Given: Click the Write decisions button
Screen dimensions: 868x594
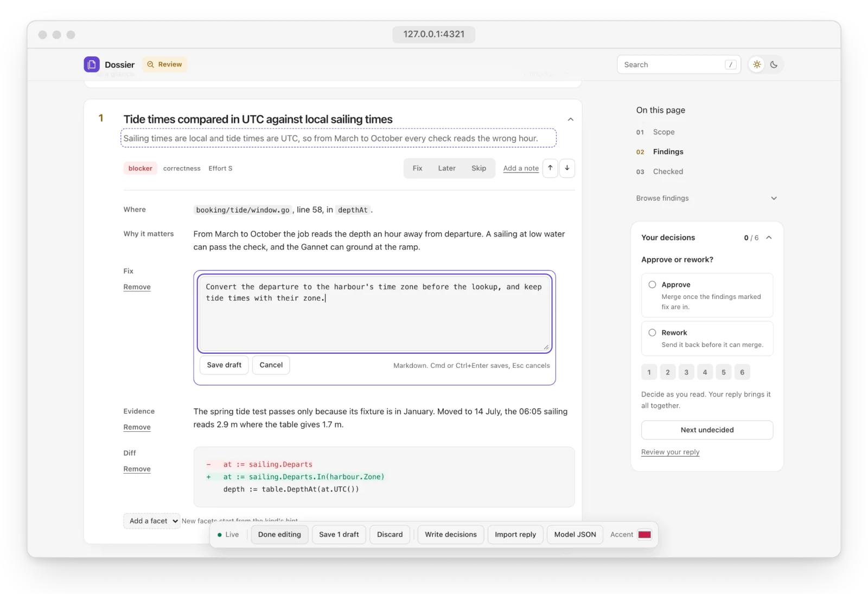Looking at the screenshot, I should [x=451, y=534].
